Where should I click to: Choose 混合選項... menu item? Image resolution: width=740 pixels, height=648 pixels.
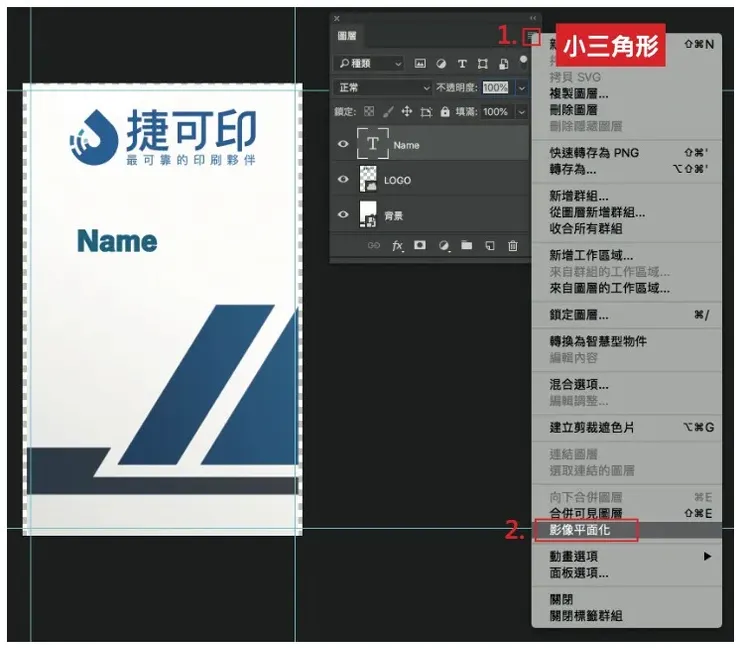click(x=627, y=384)
